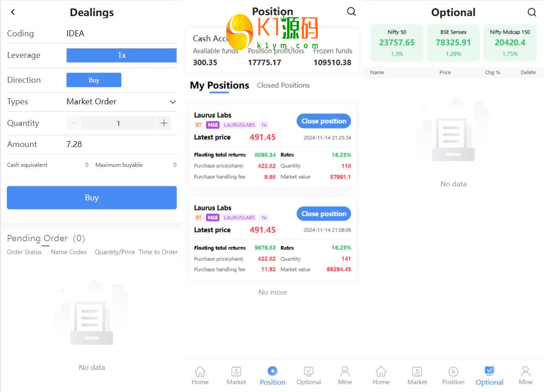This screenshot has height=392, width=544.
Task: Edit the quantity value field
Action: [x=118, y=123]
